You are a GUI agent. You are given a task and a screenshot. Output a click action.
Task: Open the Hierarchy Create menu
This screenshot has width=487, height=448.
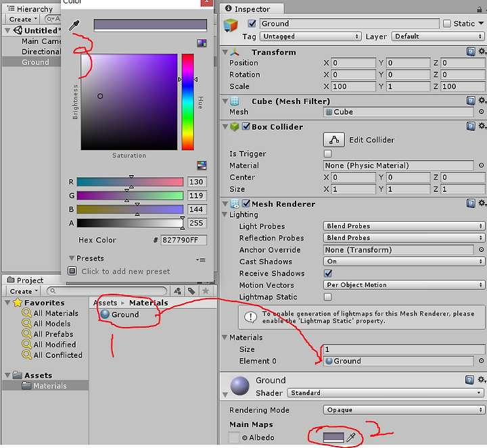click(23, 19)
